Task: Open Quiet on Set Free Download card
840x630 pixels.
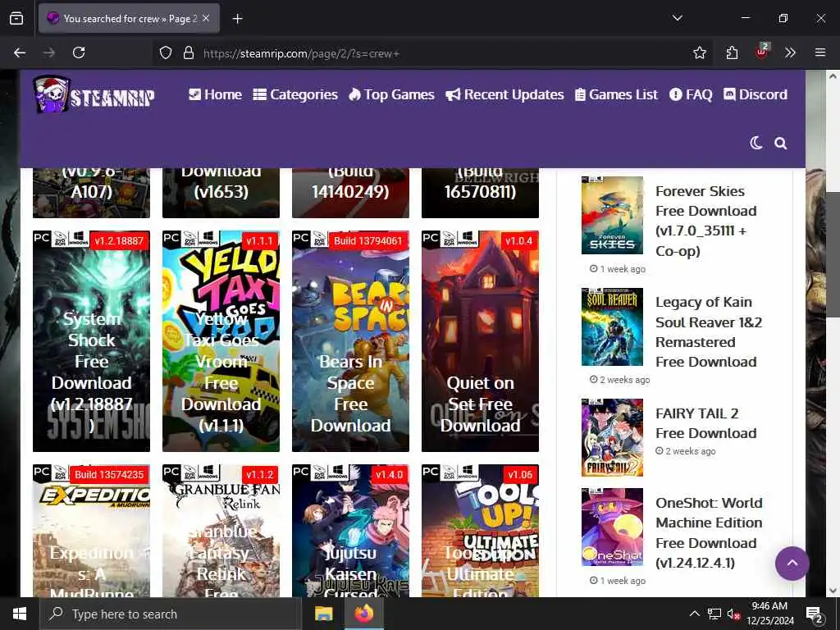Action: [481, 341]
